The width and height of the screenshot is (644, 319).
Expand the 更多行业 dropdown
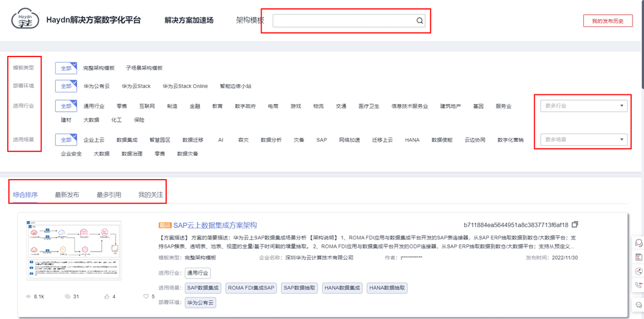coord(584,106)
